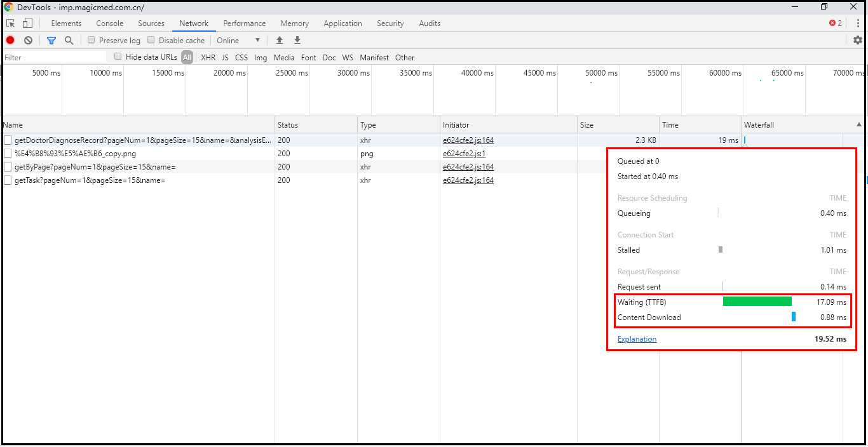Select the getByPage request row
This screenshot has height=447, width=868.
tap(305, 167)
